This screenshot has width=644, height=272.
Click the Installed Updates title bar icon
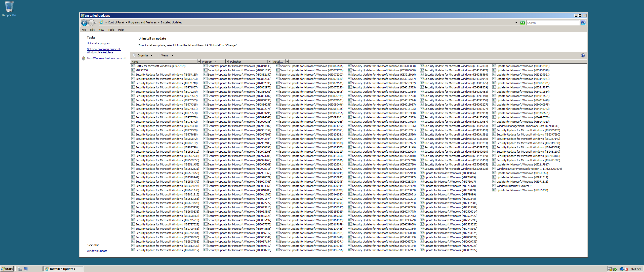point(82,15)
